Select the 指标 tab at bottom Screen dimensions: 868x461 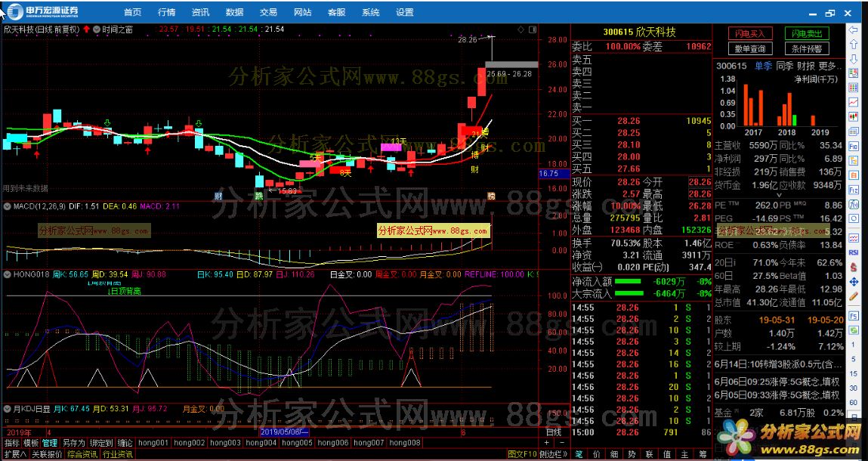click(x=11, y=443)
